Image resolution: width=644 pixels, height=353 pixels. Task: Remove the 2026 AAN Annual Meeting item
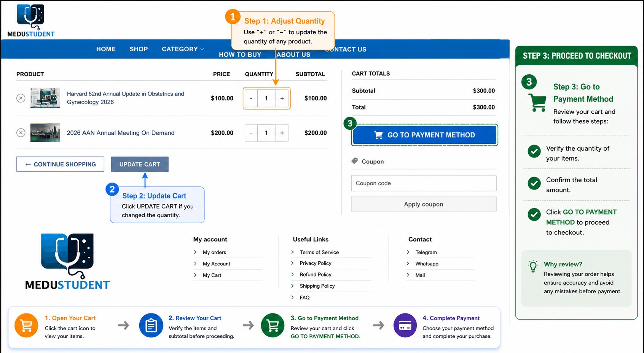(21, 133)
